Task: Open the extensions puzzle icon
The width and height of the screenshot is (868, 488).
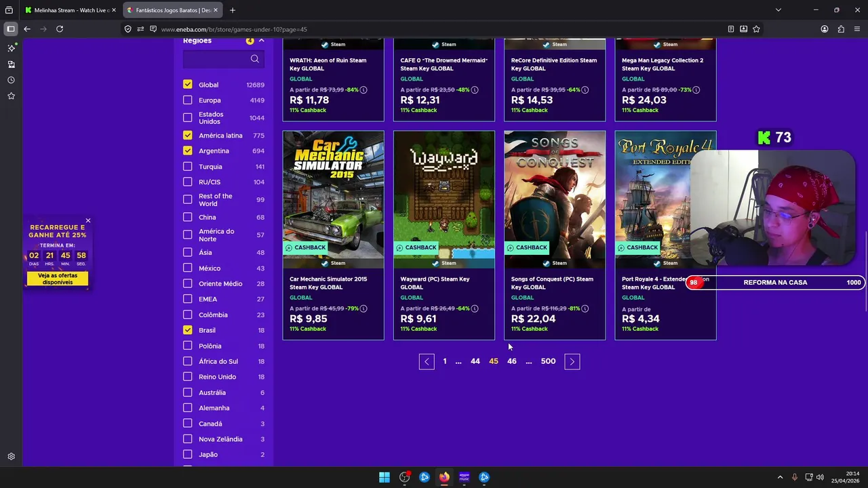Action: click(x=841, y=29)
